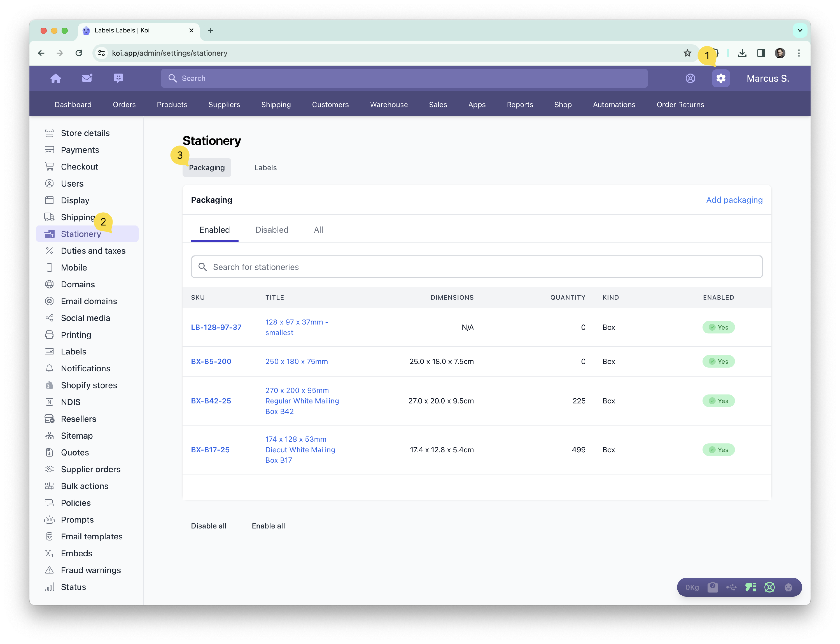The width and height of the screenshot is (840, 644).
Task: Toggle the enabled switch for BX-B17-25
Action: [718, 450]
